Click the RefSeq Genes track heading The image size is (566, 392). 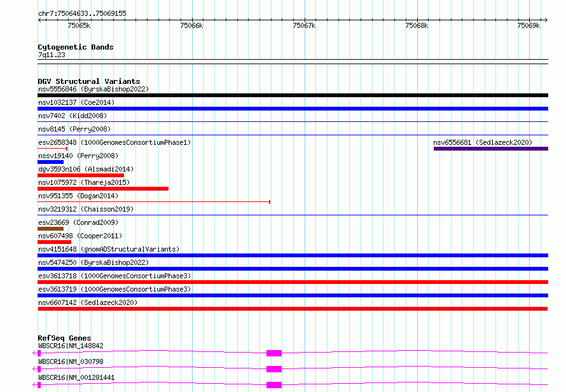pyautogui.click(x=64, y=338)
